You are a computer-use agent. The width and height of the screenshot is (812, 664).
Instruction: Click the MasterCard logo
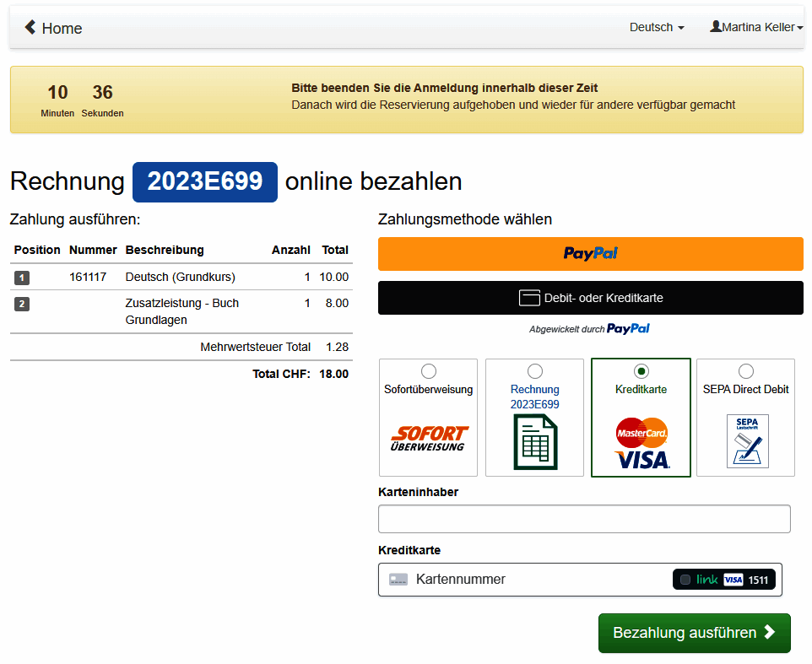641,433
